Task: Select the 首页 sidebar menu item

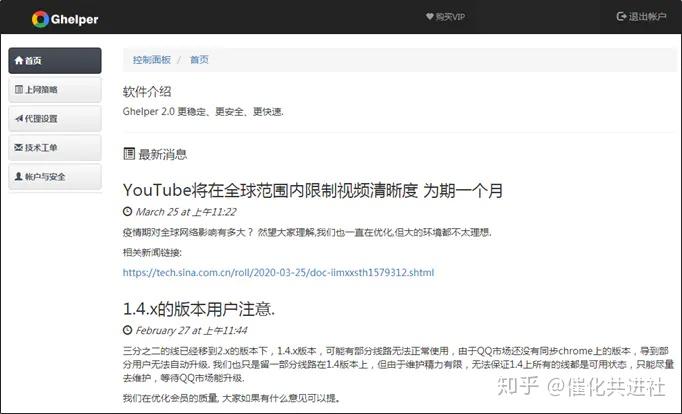Action: pos(55,60)
